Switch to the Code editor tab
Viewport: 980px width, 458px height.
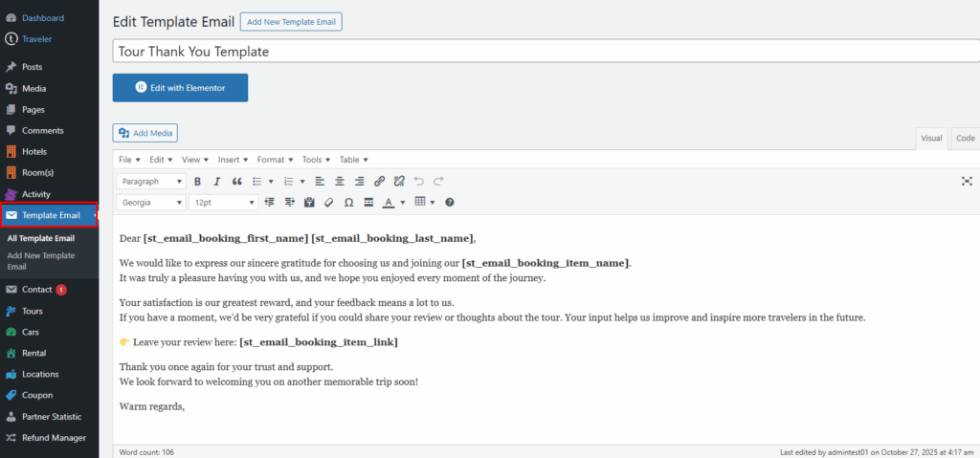pos(965,139)
